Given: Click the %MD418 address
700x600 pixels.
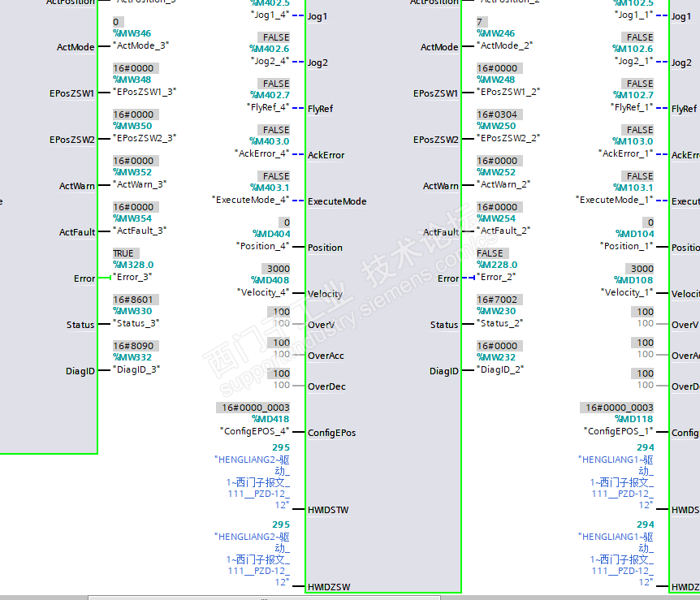Looking at the screenshot, I should 270,419.
